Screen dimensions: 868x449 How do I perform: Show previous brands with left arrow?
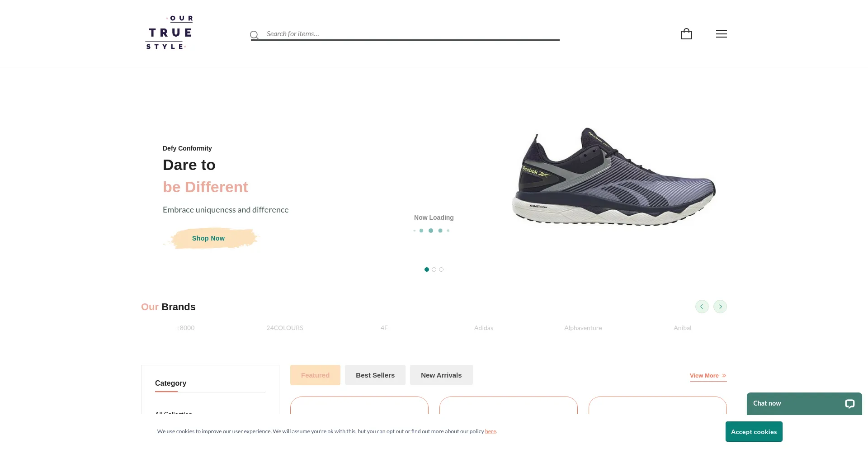(702, 307)
